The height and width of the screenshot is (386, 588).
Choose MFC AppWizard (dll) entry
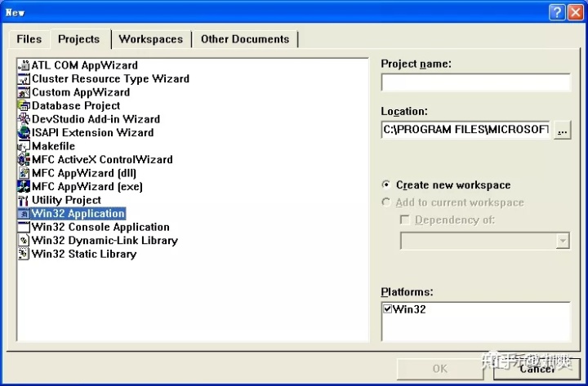pos(84,174)
